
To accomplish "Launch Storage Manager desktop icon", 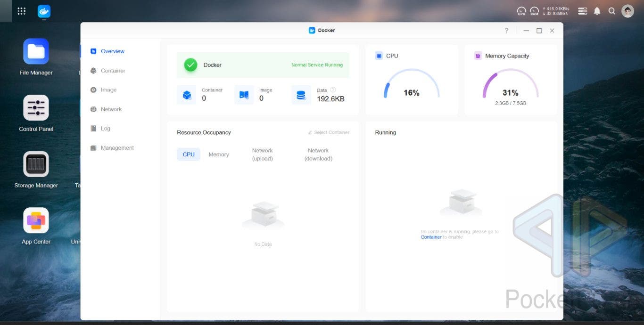I will (36, 164).
